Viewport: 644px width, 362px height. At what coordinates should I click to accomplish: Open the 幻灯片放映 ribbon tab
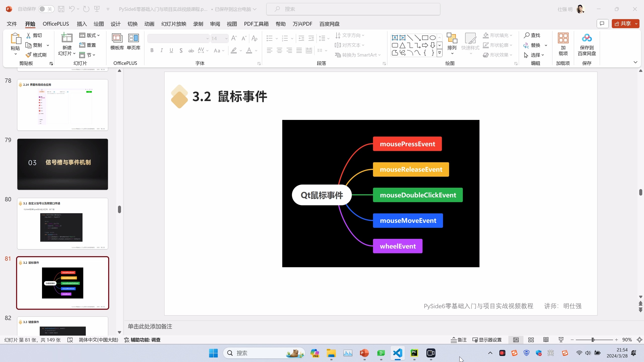click(173, 24)
